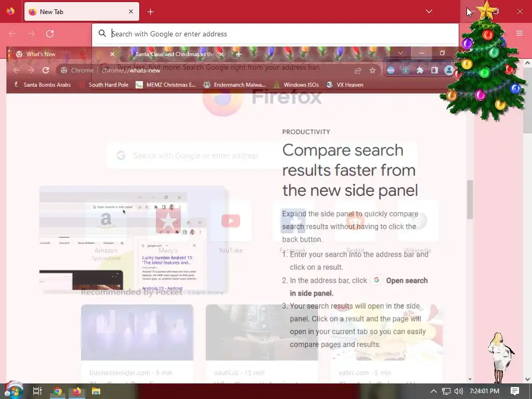
Task: Open Task View on the taskbar
Action: click(37, 391)
